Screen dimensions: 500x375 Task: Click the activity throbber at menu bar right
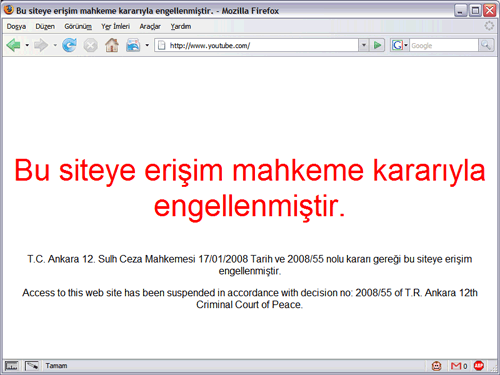tap(489, 26)
